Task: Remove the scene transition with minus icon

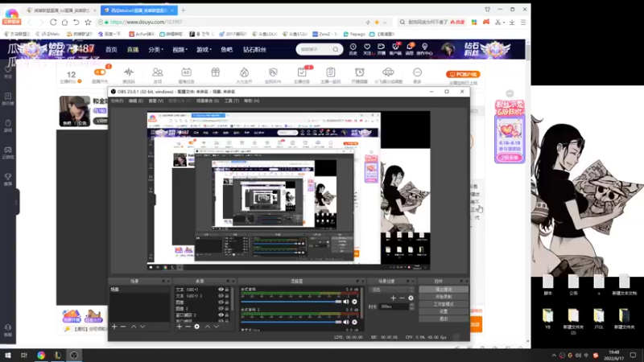Action: pos(402,298)
